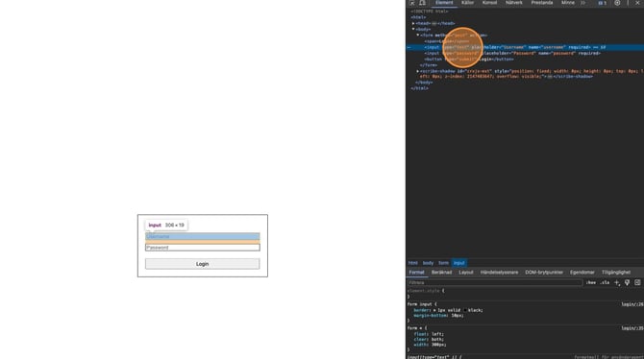The width and height of the screenshot is (644, 359).
Task: Edit the clear both declaration
Action: point(429,339)
